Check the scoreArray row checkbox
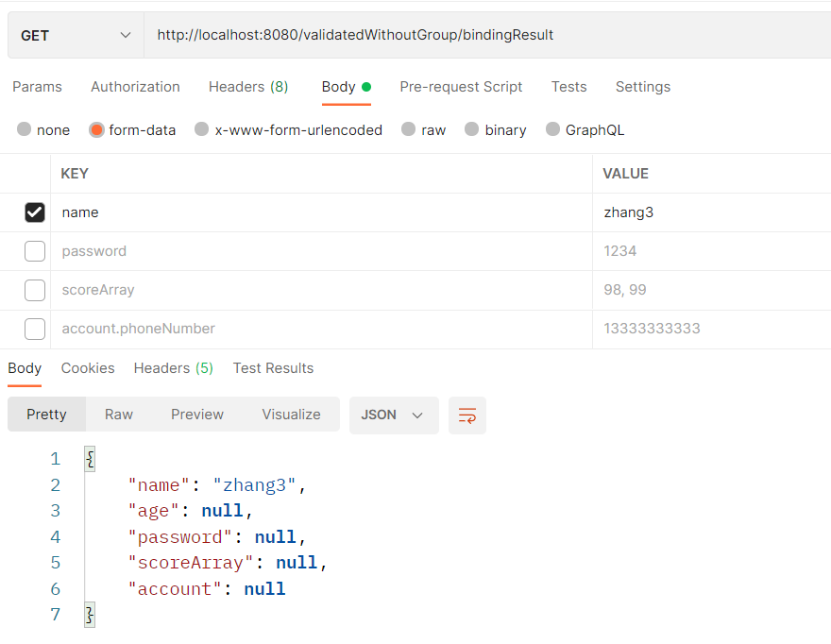Screen dimensions: 831x644 click(x=35, y=291)
